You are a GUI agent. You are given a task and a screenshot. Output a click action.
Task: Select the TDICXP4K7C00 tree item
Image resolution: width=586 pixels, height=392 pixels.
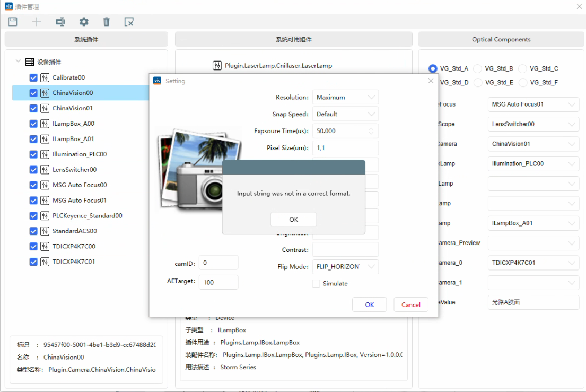tap(74, 246)
